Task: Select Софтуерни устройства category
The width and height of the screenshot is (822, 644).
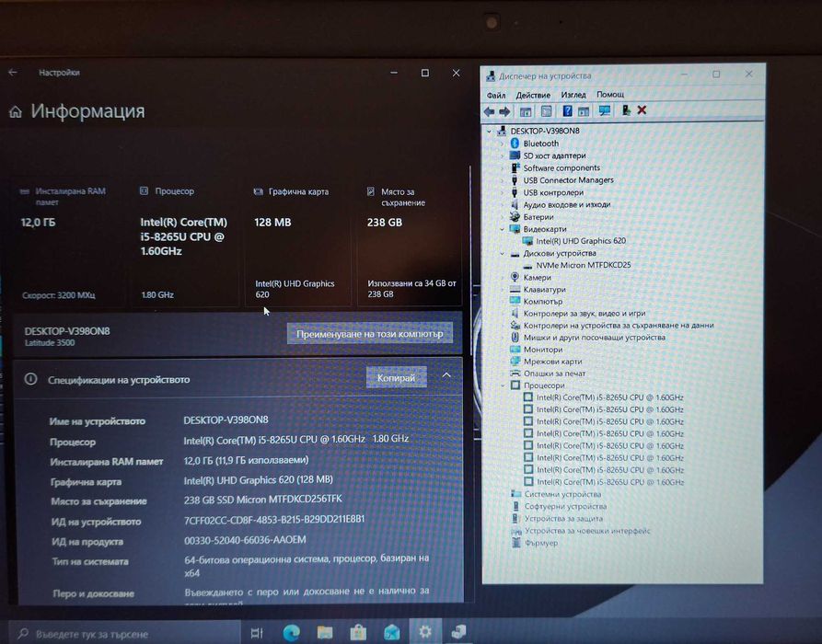Action: click(x=565, y=506)
